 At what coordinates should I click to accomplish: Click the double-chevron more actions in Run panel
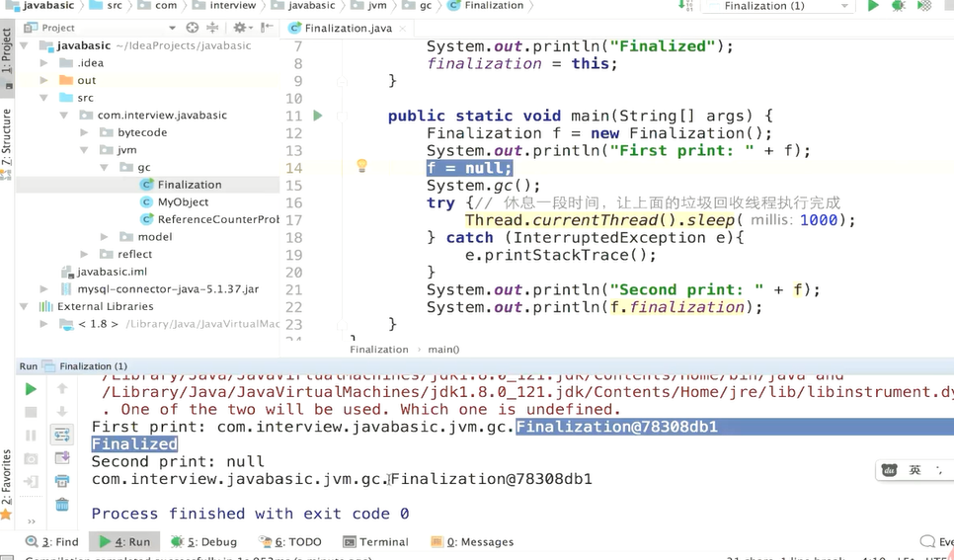[31, 521]
